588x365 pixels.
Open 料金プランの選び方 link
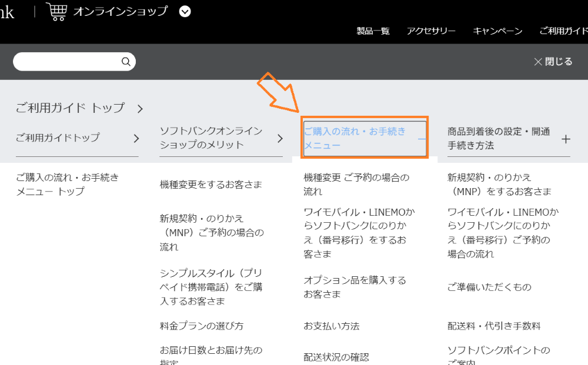coord(202,326)
